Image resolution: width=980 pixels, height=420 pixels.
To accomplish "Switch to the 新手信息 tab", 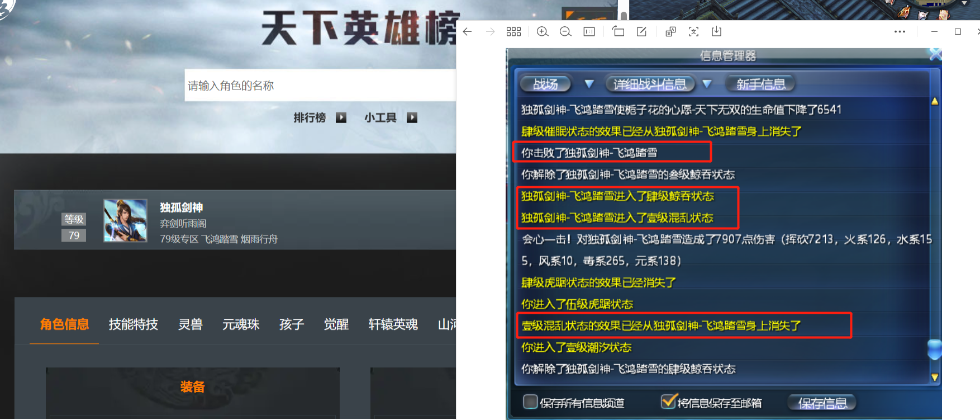I will (x=760, y=84).
